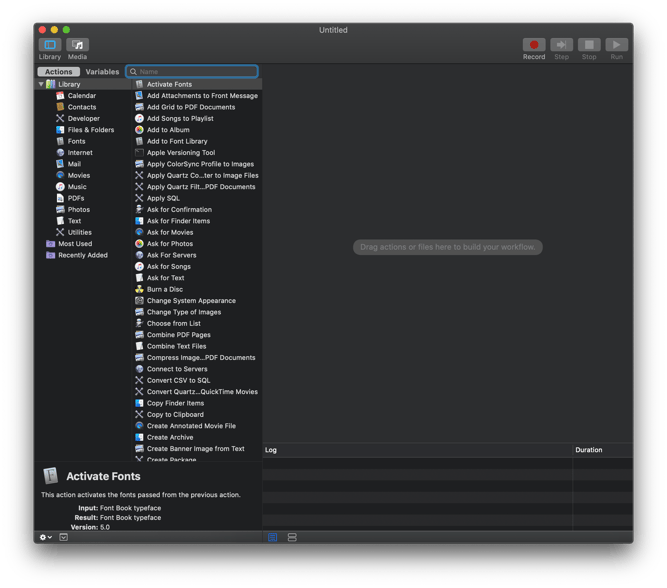The width and height of the screenshot is (667, 588).
Task: Click the Duration column header
Action: (x=602, y=450)
